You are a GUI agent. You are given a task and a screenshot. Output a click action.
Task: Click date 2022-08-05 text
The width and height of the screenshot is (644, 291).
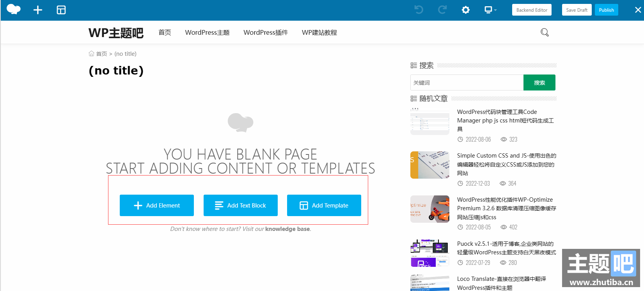478,227
